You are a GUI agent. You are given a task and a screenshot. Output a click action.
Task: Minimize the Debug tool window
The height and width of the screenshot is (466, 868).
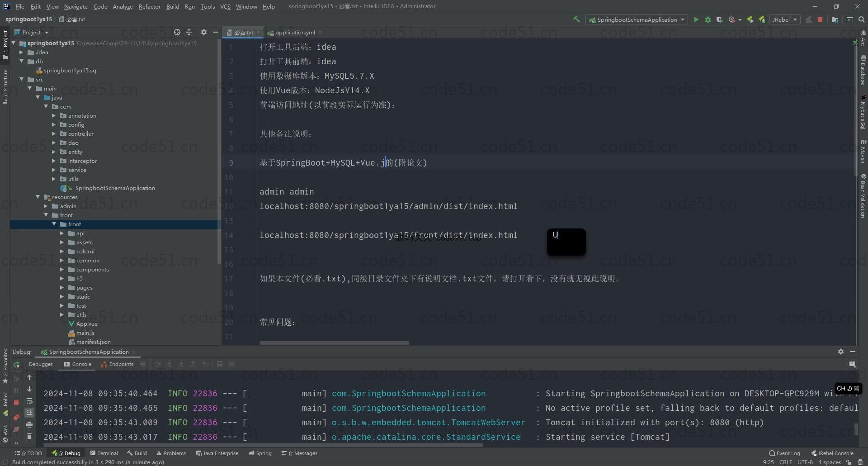[853, 352]
